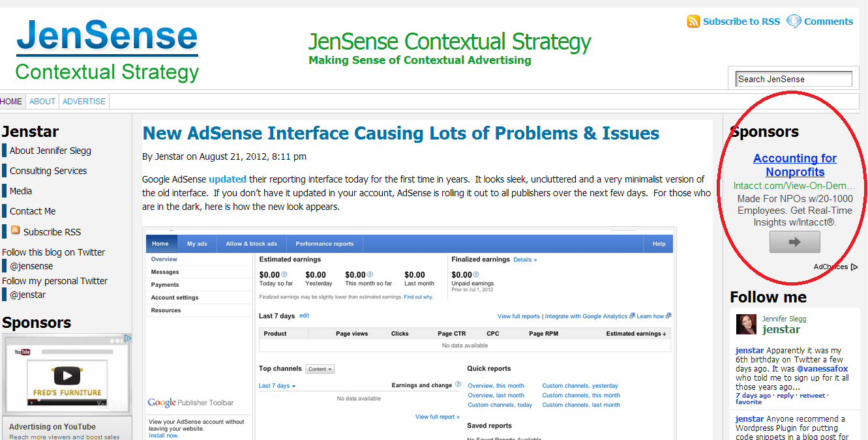Open the @jensense Twitter link
This screenshot has width=868, height=440.
(x=31, y=266)
